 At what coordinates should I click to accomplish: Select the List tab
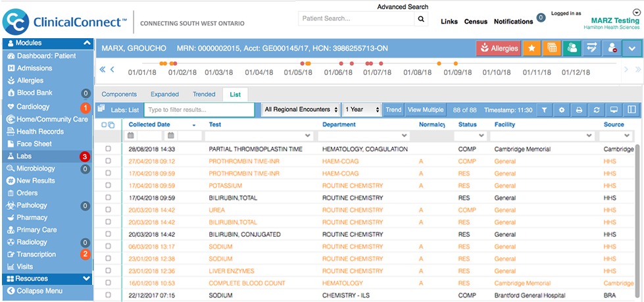click(x=235, y=95)
